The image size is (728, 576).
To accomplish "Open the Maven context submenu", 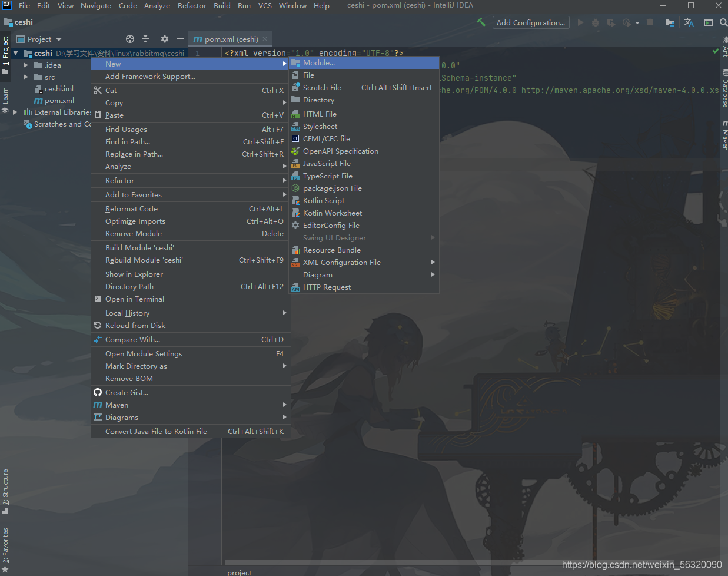I will pyautogui.click(x=191, y=405).
